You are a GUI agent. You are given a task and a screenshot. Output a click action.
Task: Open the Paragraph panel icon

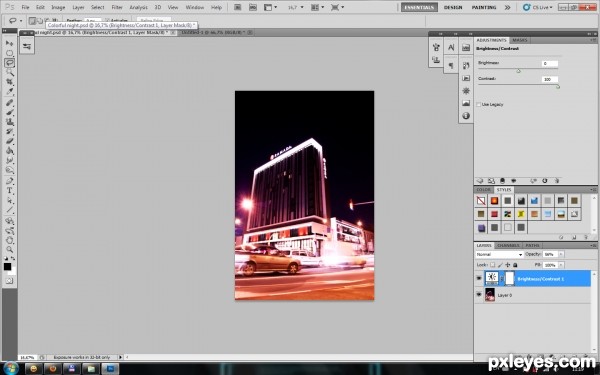pos(451,65)
